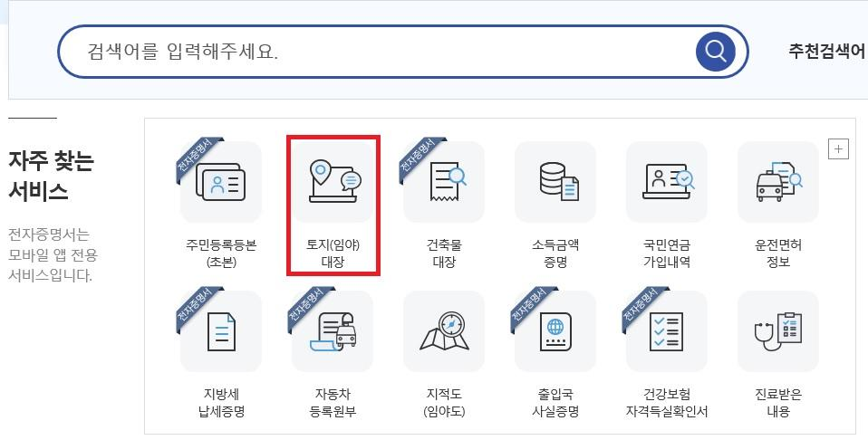868x440 pixels.
Task: Open the 진료받은 내용 stethoscope icon
Action: tap(777, 331)
